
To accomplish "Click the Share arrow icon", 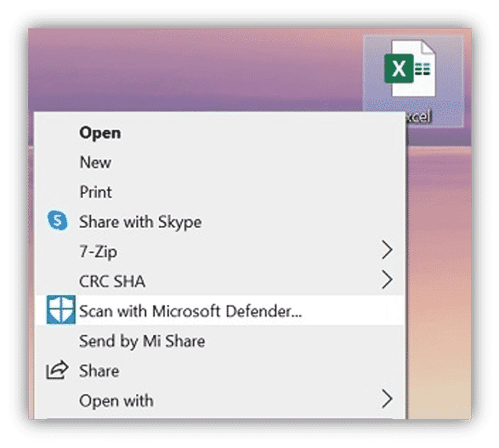I will click(57, 370).
